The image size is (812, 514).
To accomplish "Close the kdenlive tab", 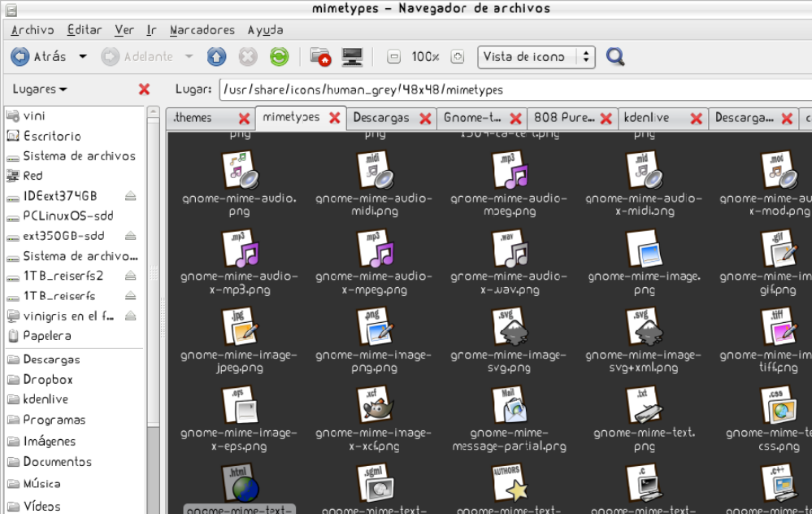I will click(697, 119).
